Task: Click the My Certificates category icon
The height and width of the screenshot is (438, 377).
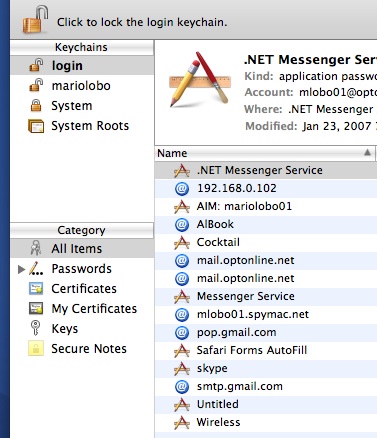Action: (36, 309)
